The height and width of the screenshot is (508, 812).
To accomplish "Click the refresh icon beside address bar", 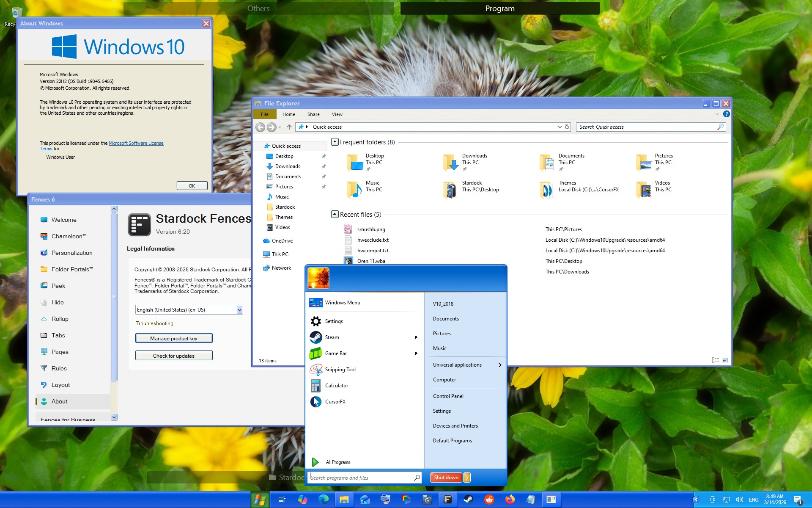I will [567, 127].
